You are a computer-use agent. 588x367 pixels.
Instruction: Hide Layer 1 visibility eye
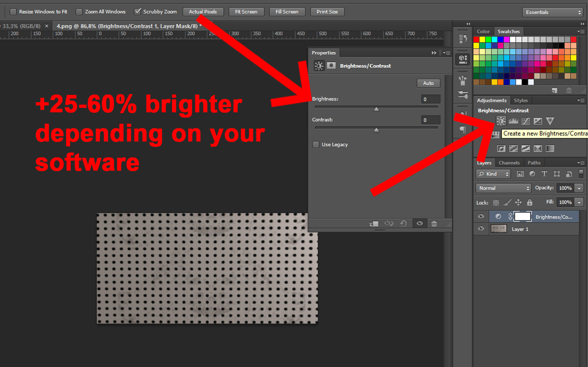point(481,228)
